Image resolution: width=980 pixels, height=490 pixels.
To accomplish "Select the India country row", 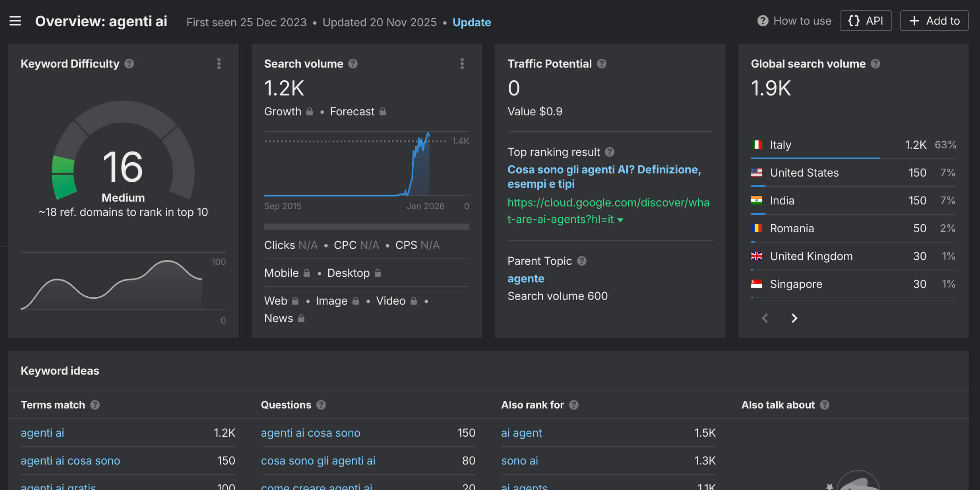I will pos(853,200).
